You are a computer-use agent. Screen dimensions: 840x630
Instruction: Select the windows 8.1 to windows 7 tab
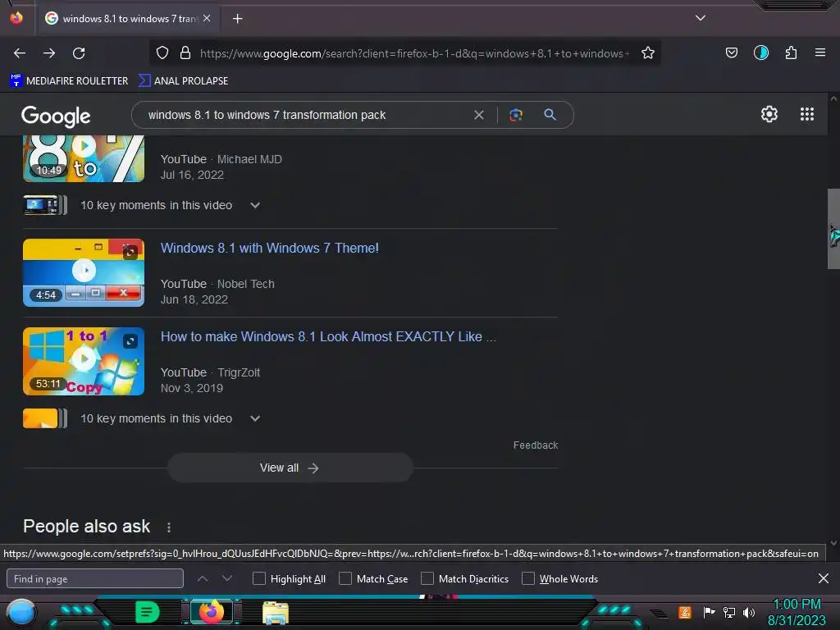[129, 19]
